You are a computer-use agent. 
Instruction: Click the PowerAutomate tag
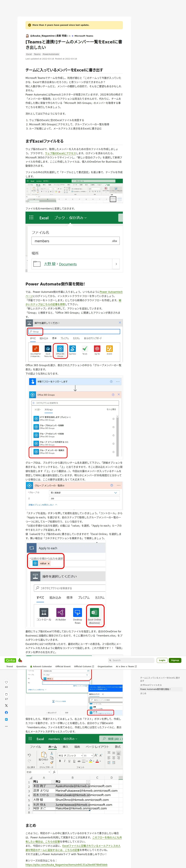pos(51,54)
